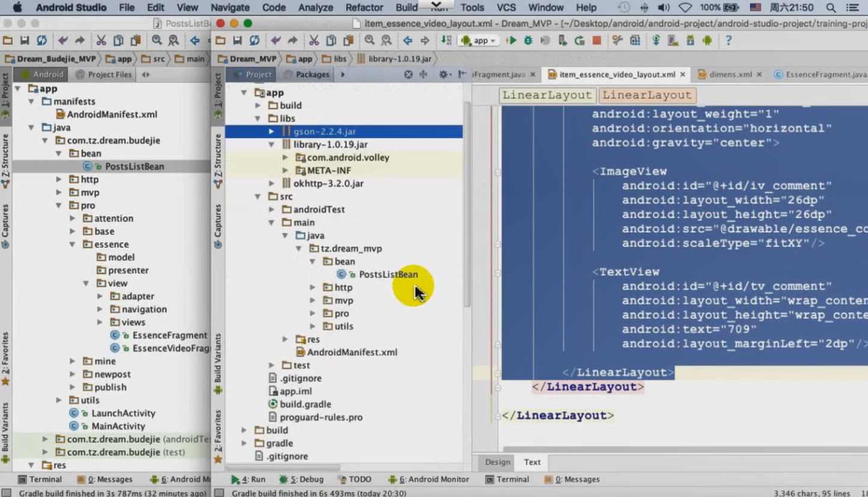Switch to dimens.xml editor tab

pyautogui.click(x=730, y=75)
